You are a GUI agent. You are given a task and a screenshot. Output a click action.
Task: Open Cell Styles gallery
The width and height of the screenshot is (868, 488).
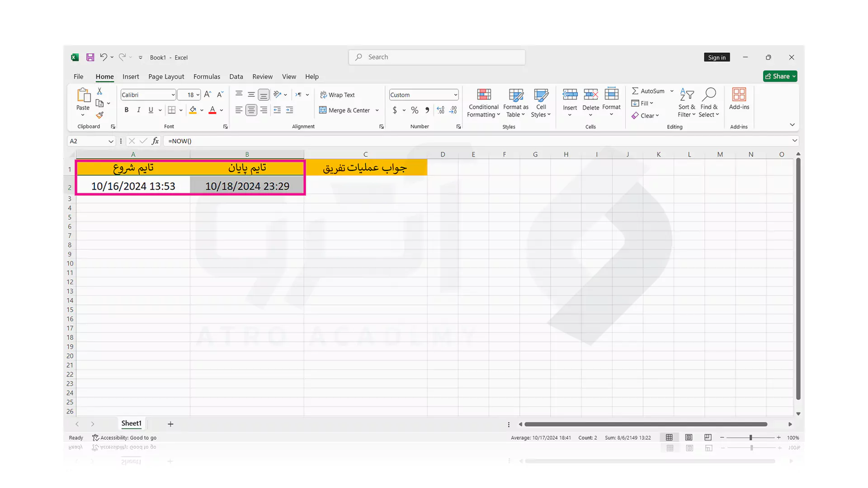pyautogui.click(x=541, y=103)
